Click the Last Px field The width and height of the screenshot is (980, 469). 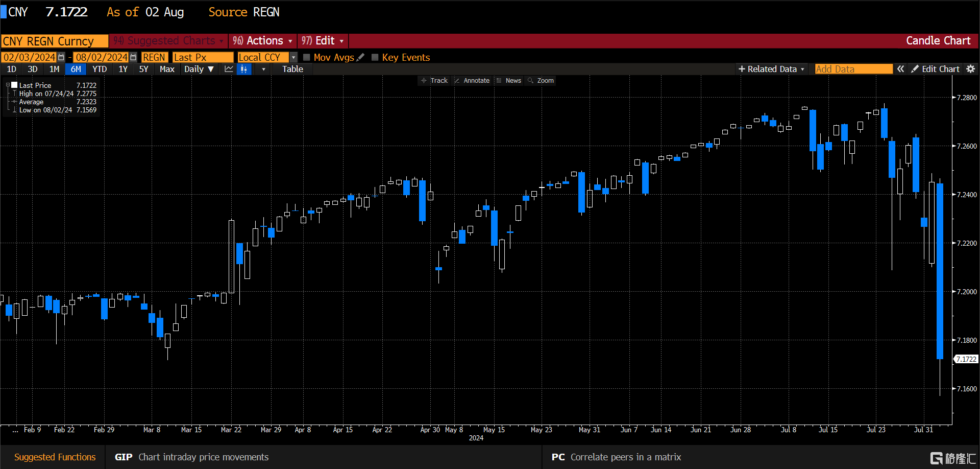(203, 57)
